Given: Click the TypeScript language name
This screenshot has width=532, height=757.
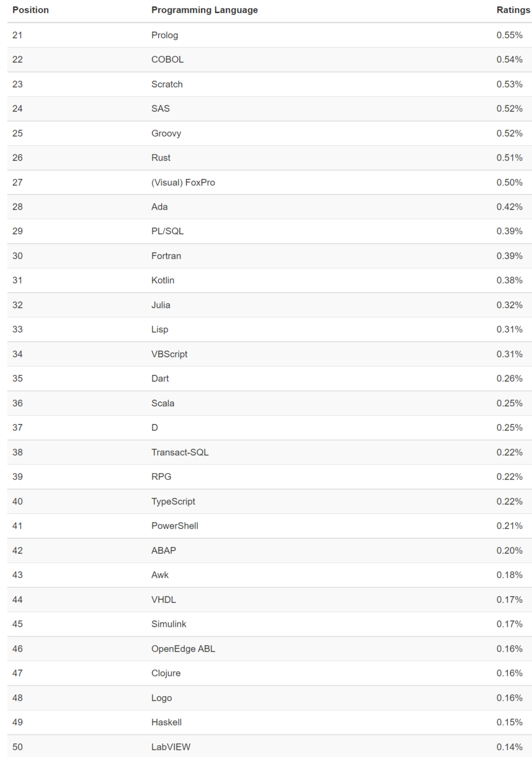Looking at the screenshot, I should (173, 501).
